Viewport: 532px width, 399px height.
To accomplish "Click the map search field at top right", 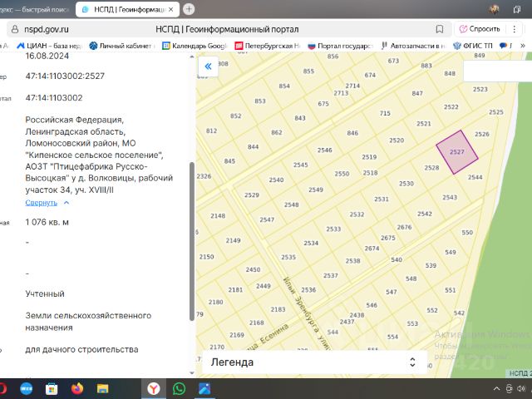I will point(497,71).
